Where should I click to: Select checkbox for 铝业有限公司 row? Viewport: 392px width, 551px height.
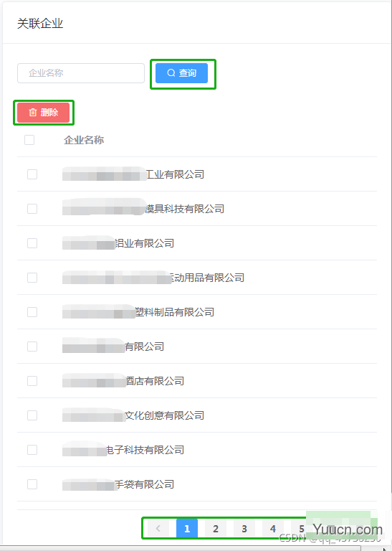(32, 243)
